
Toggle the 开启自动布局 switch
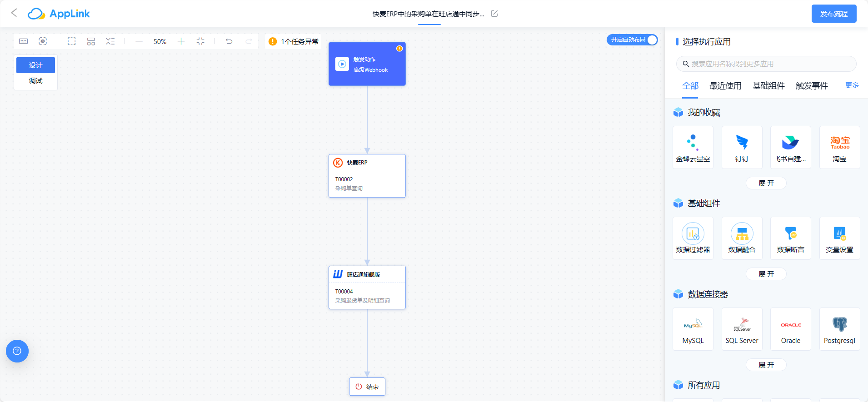(x=632, y=40)
